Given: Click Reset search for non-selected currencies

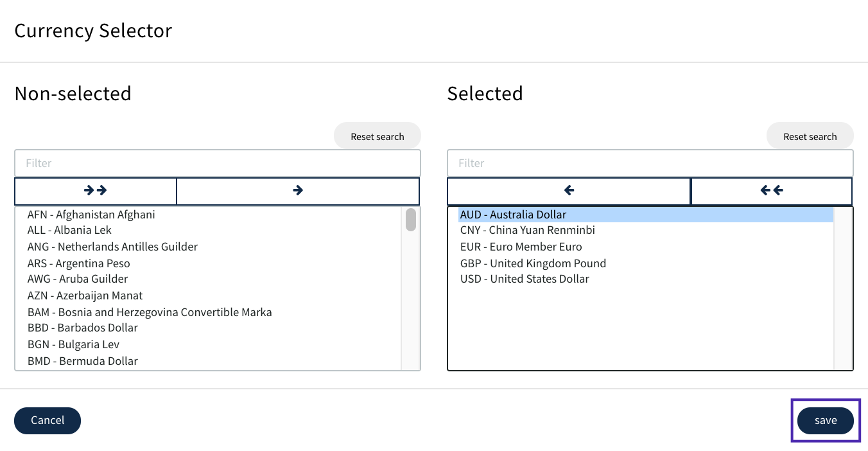Looking at the screenshot, I should 378,136.
